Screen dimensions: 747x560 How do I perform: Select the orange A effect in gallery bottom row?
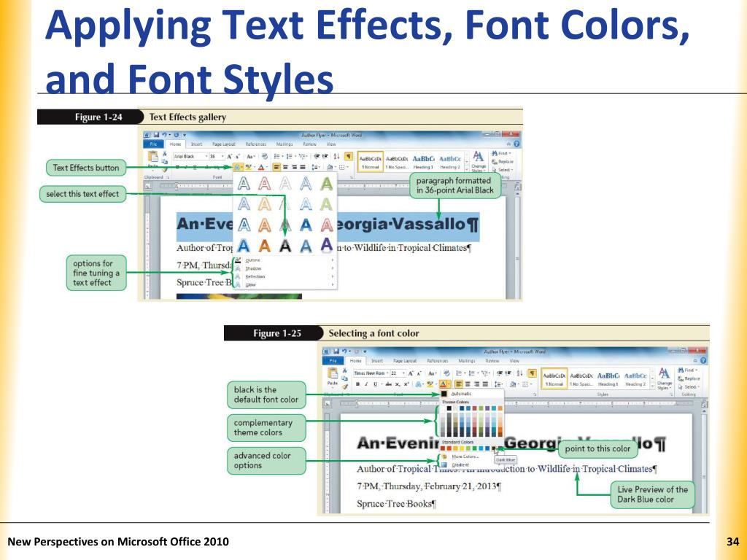(264, 246)
